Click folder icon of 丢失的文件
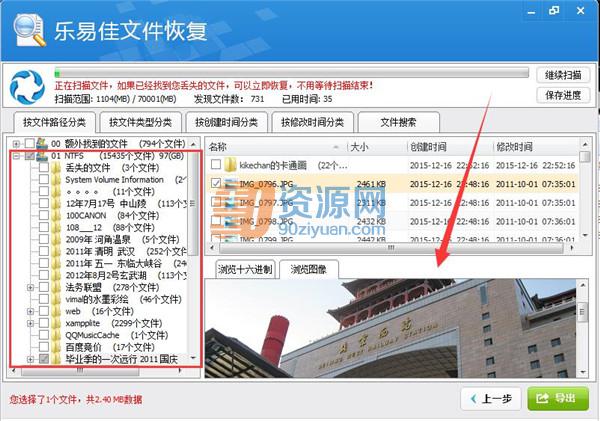This screenshot has height=421, width=600. coord(56,168)
